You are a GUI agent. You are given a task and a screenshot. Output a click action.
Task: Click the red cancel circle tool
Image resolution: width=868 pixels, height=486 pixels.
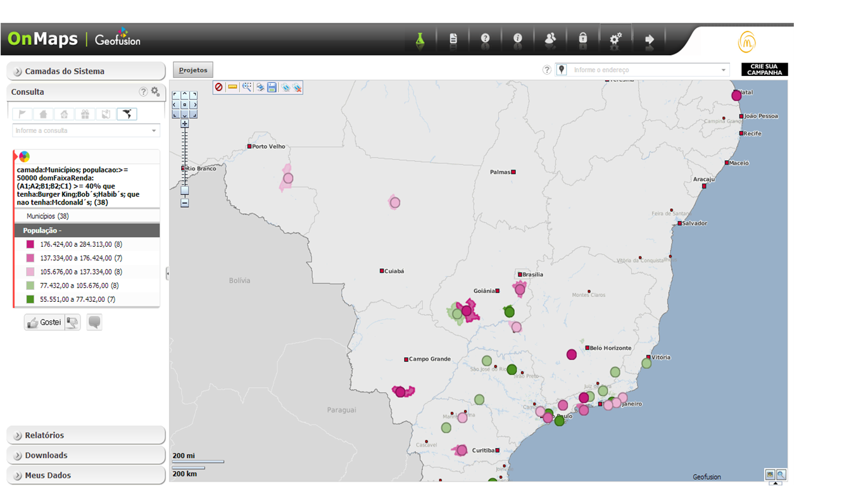(x=219, y=87)
